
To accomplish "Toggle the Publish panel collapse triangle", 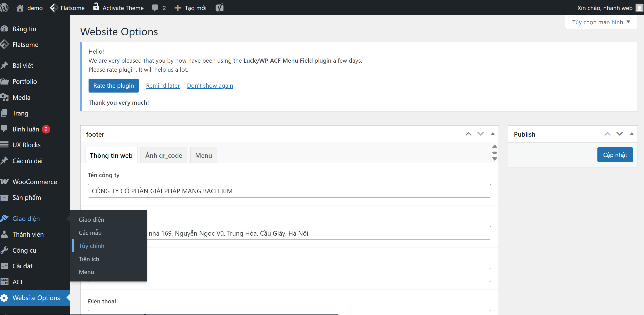I will point(632,134).
